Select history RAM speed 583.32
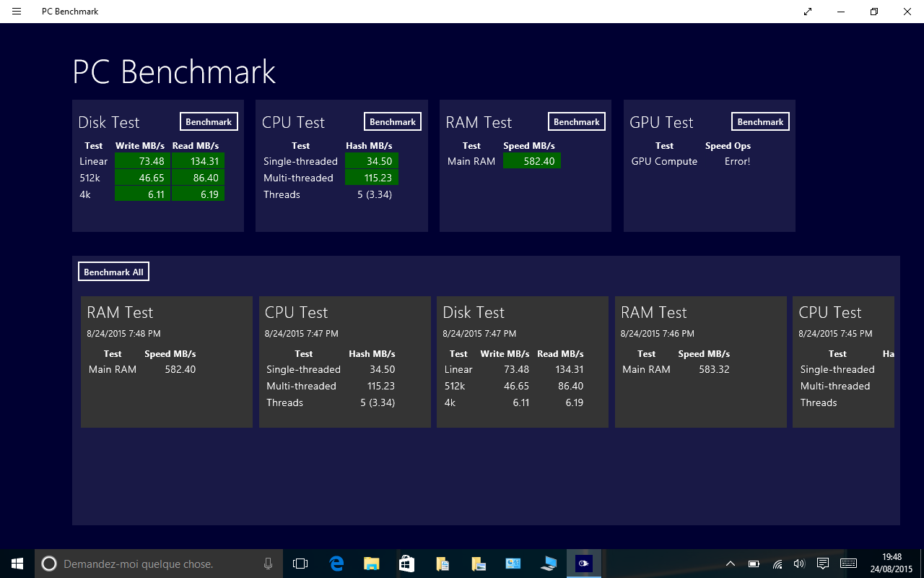The image size is (924, 578). point(714,369)
